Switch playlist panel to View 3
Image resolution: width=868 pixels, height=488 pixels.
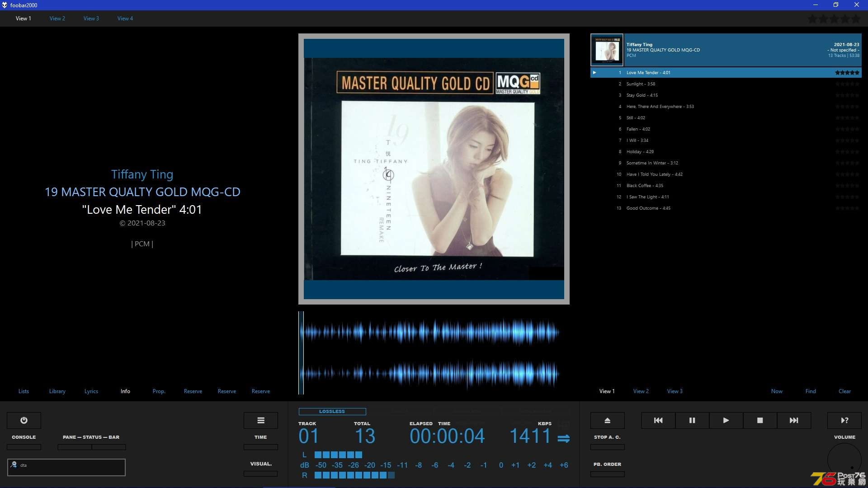[675, 391]
